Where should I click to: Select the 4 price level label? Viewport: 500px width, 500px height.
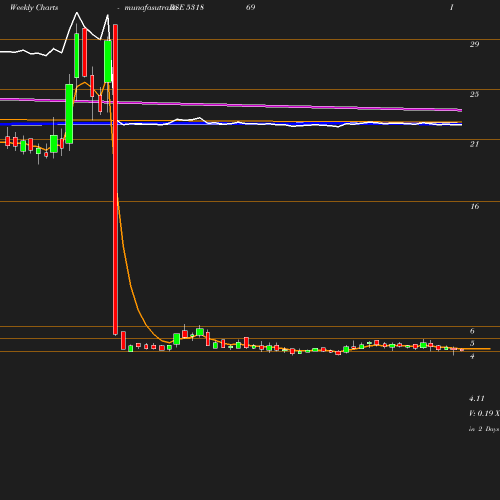tap(472, 356)
